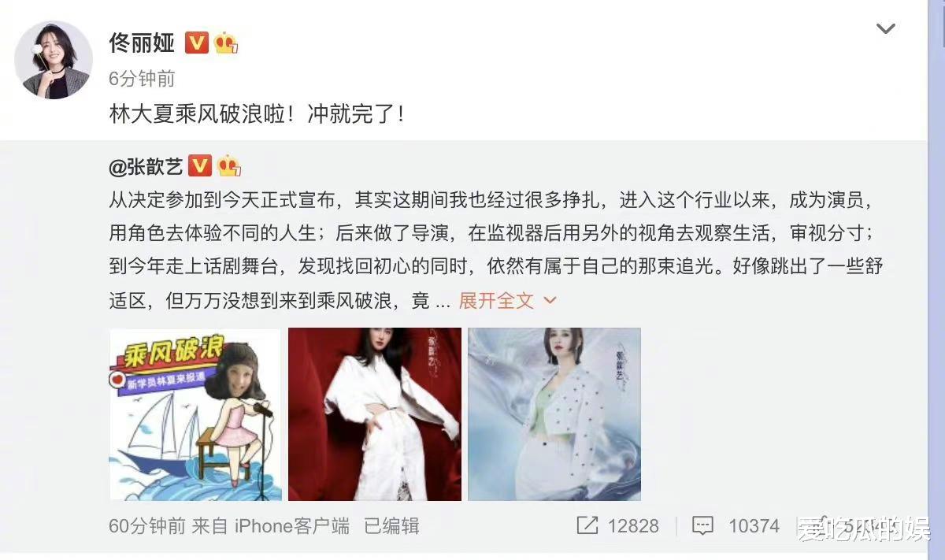Click the comment count 10374
The height and width of the screenshot is (560, 945).
(754, 526)
